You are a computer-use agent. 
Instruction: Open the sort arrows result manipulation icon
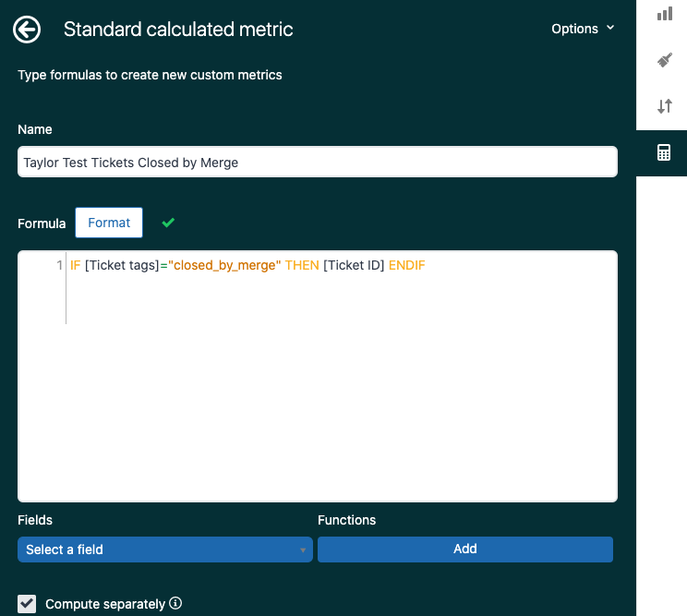click(664, 106)
